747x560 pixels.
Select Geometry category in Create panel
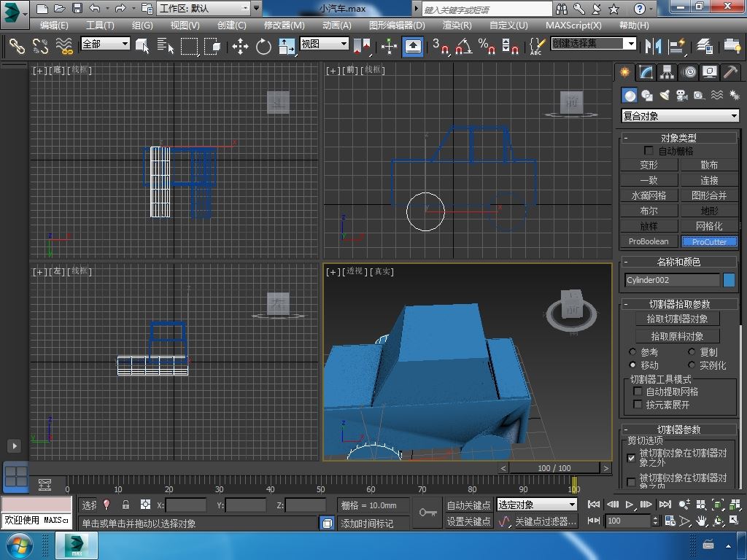click(x=630, y=96)
